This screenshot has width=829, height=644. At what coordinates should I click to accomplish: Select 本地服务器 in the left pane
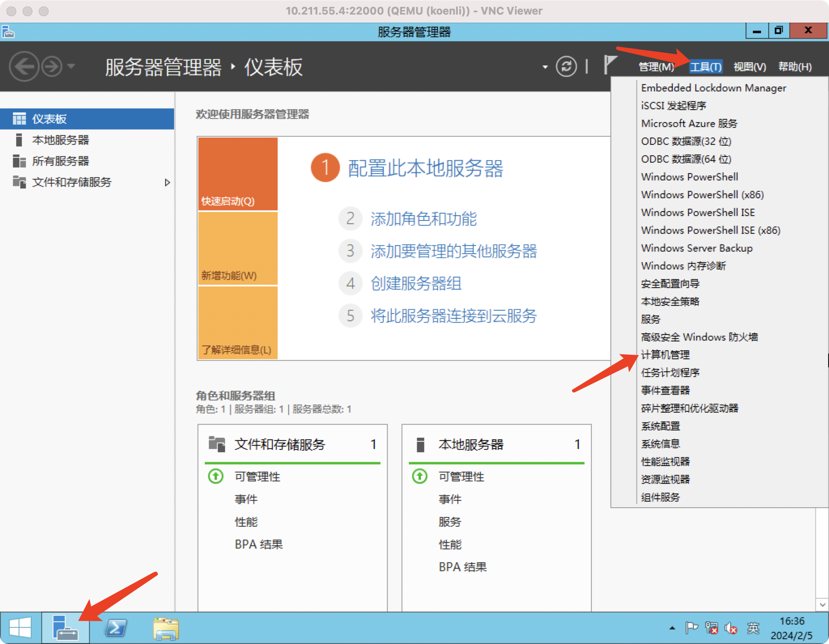pos(61,140)
